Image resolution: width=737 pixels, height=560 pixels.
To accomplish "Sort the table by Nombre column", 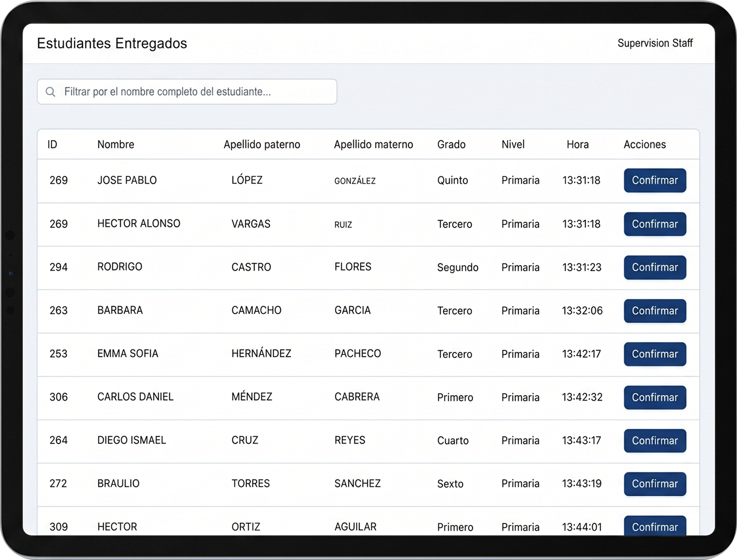I will pos(116,144).
